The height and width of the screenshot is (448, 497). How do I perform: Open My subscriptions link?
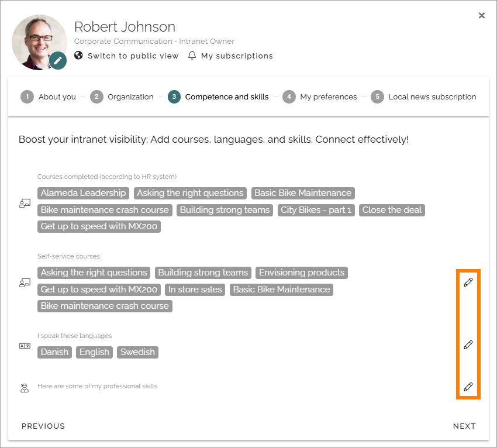237,56
